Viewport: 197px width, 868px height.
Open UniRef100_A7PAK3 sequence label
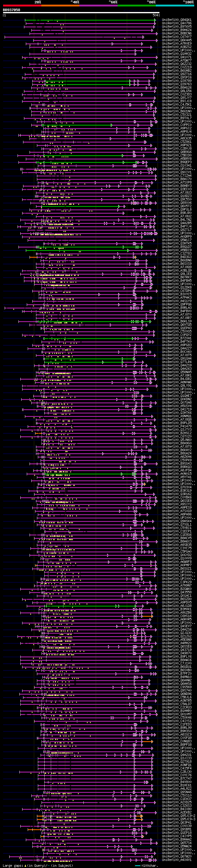click(x=176, y=297)
